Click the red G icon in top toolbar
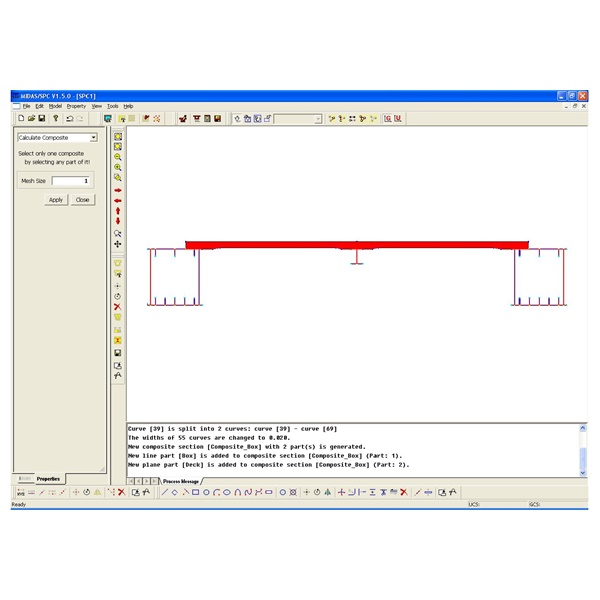 388,119
